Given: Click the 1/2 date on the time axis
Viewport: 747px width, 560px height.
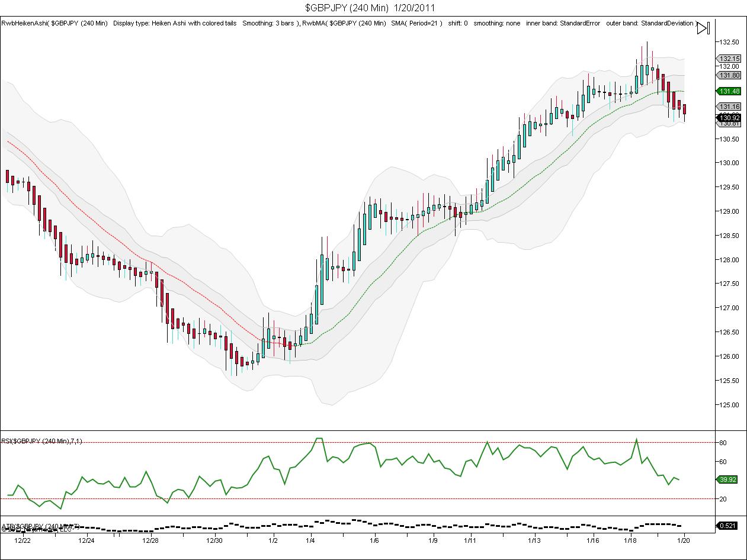Looking at the screenshot, I should coord(273,540).
